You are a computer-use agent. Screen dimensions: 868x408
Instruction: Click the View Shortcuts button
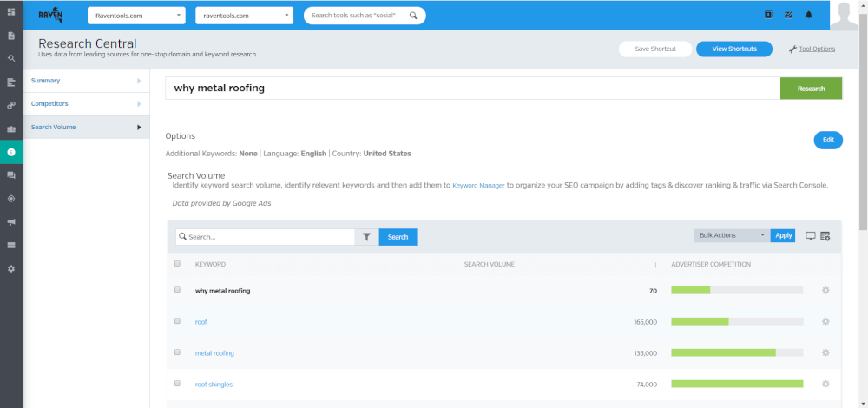(x=734, y=49)
